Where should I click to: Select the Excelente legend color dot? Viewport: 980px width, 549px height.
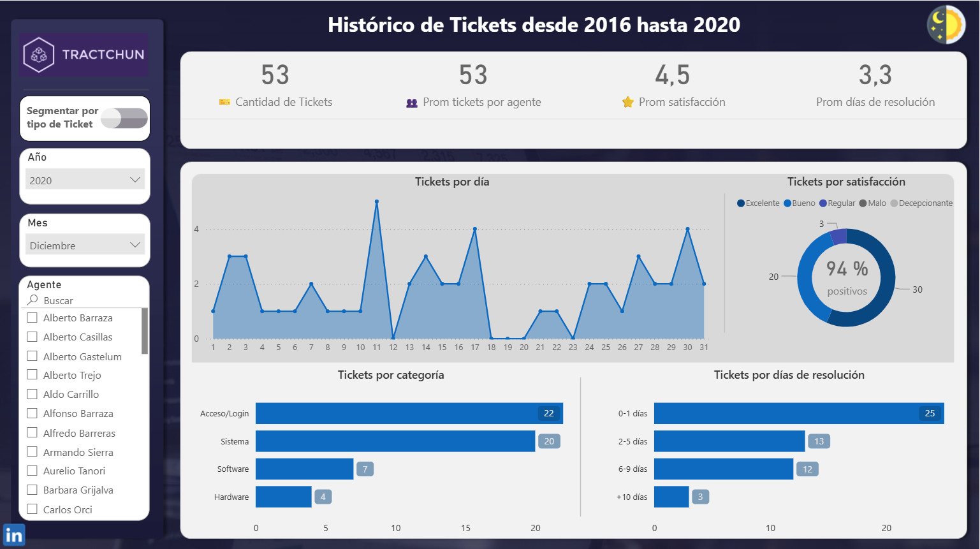[740, 203]
